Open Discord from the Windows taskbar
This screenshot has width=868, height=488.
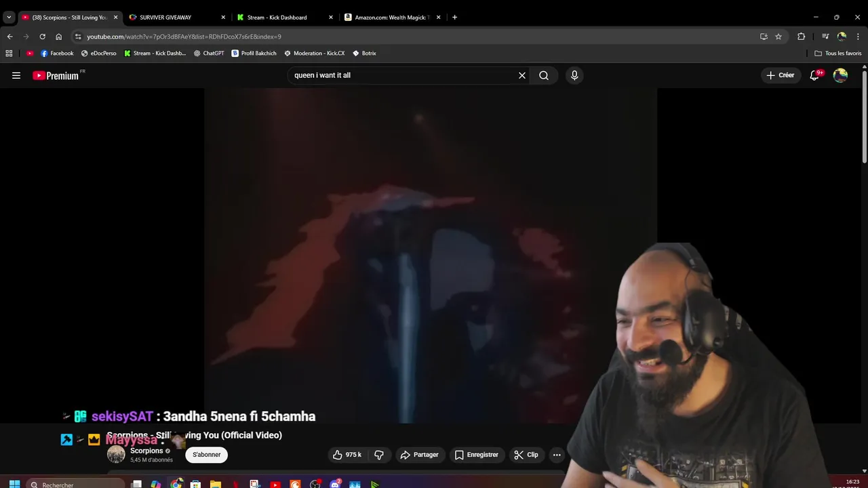pyautogui.click(x=335, y=484)
